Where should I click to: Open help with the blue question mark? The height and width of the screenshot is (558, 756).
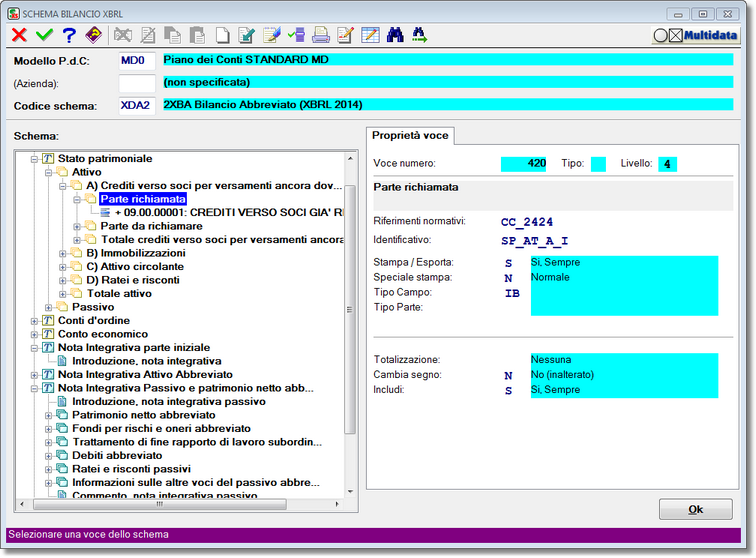point(69,35)
